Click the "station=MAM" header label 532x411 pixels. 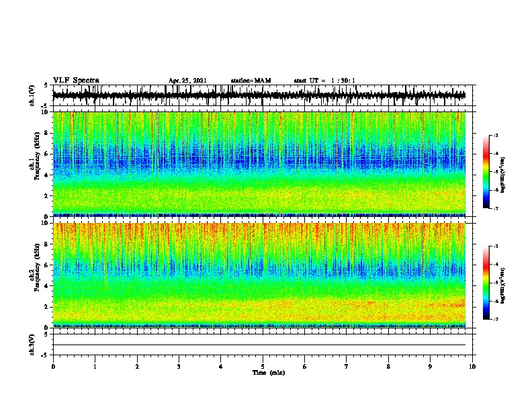[x=251, y=81]
